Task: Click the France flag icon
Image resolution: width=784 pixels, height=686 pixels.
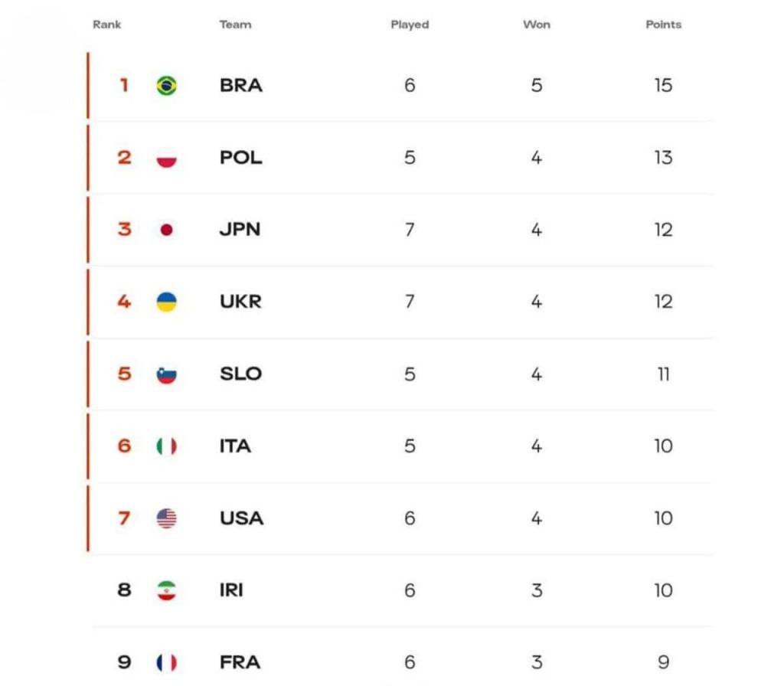Action: pos(166,662)
